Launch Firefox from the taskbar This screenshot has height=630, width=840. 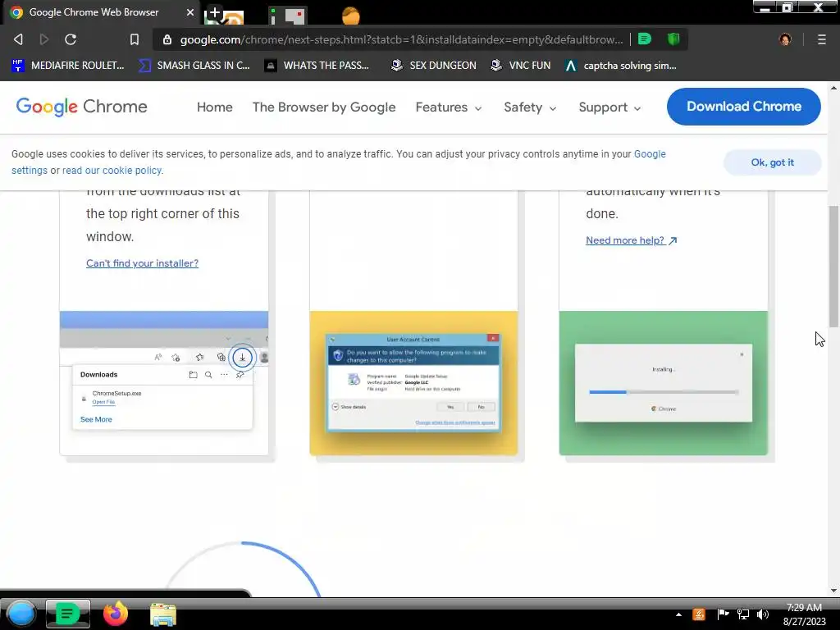(115, 614)
